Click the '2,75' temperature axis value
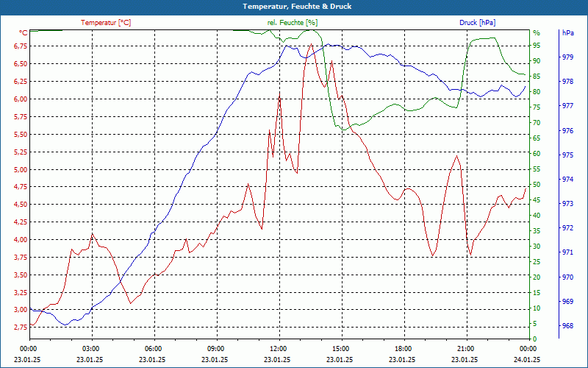588x368 pixels. tap(21, 328)
